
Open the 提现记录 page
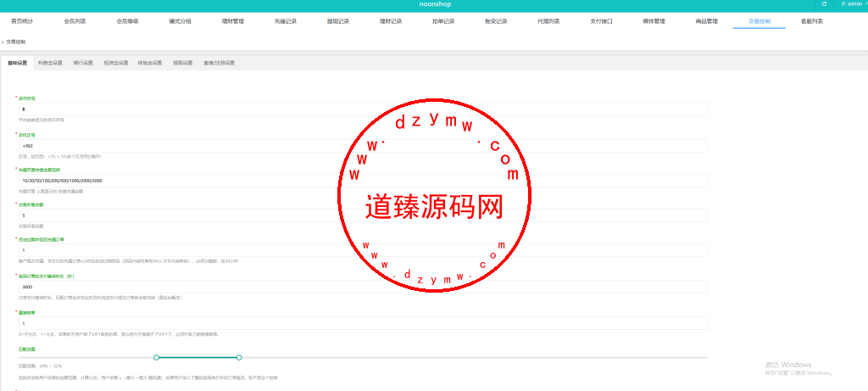338,21
